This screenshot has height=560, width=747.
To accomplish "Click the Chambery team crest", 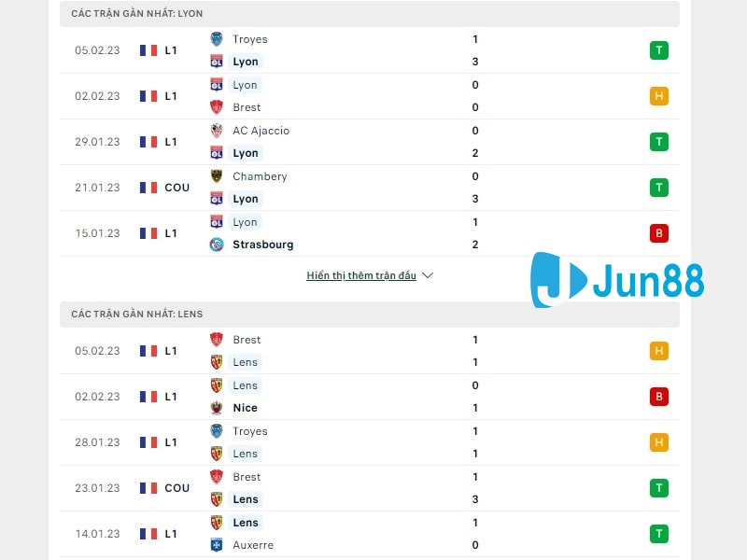I will click(x=217, y=176).
